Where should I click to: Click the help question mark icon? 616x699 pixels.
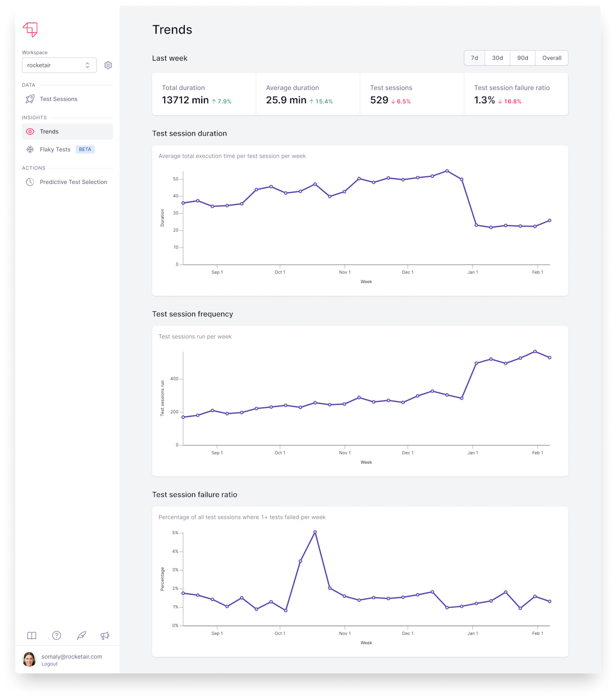click(x=57, y=636)
